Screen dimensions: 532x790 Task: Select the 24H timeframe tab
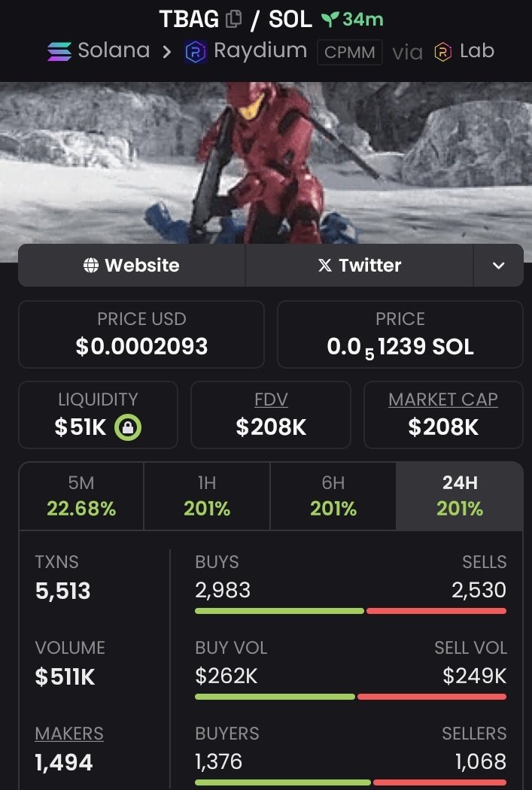(x=460, y=497)
